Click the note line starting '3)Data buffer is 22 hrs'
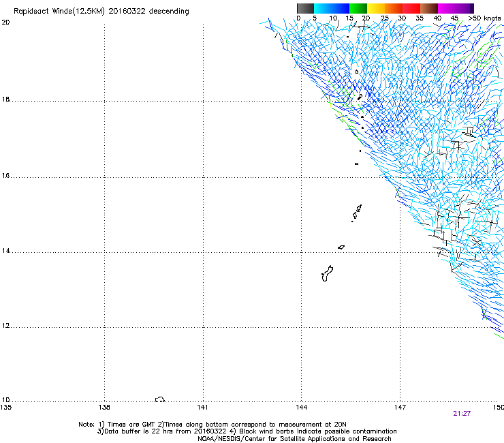504x443 pixels. click(x=247, y=431)
